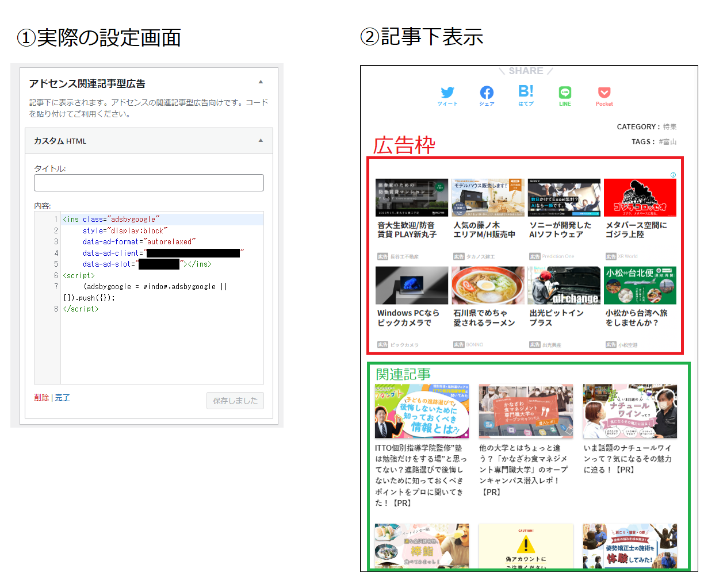Save the article with the Pocket icon

point(604,93)
